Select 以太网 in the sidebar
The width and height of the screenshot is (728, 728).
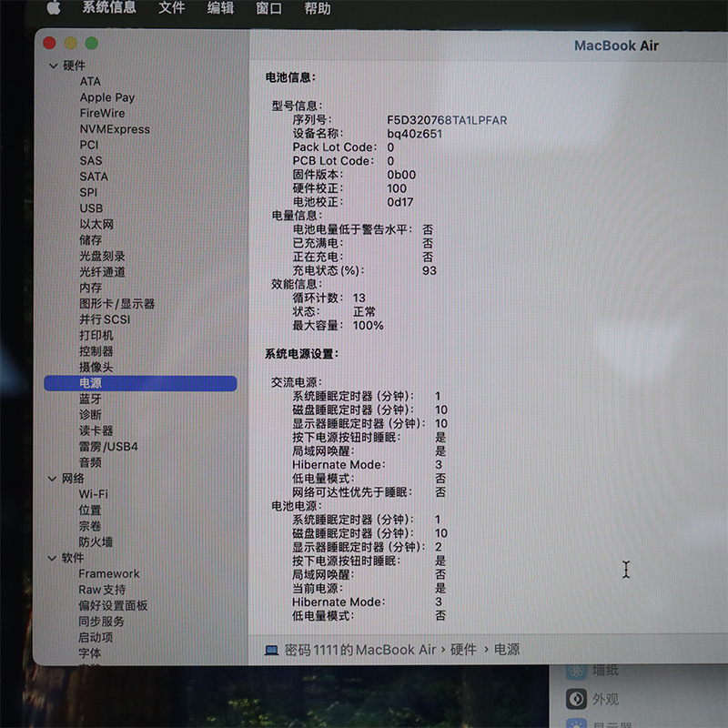pyautogui.click(x=96, y=224)
